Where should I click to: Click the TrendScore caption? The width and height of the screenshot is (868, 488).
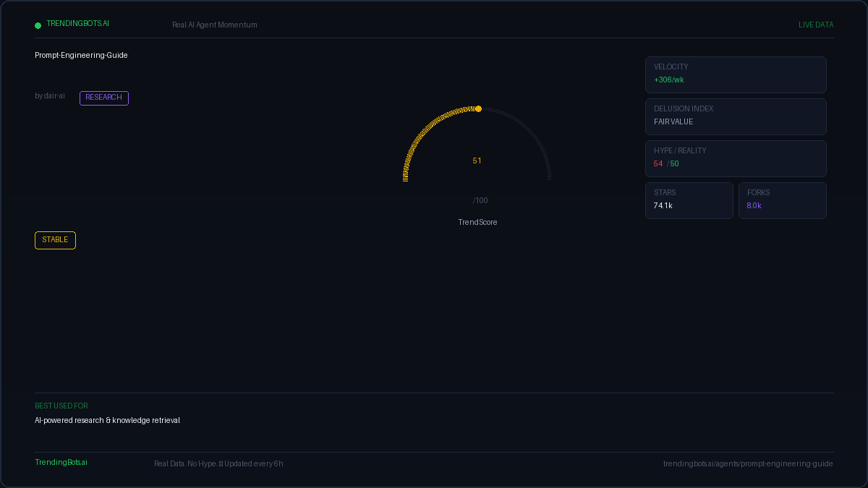[x=477, y=222]
